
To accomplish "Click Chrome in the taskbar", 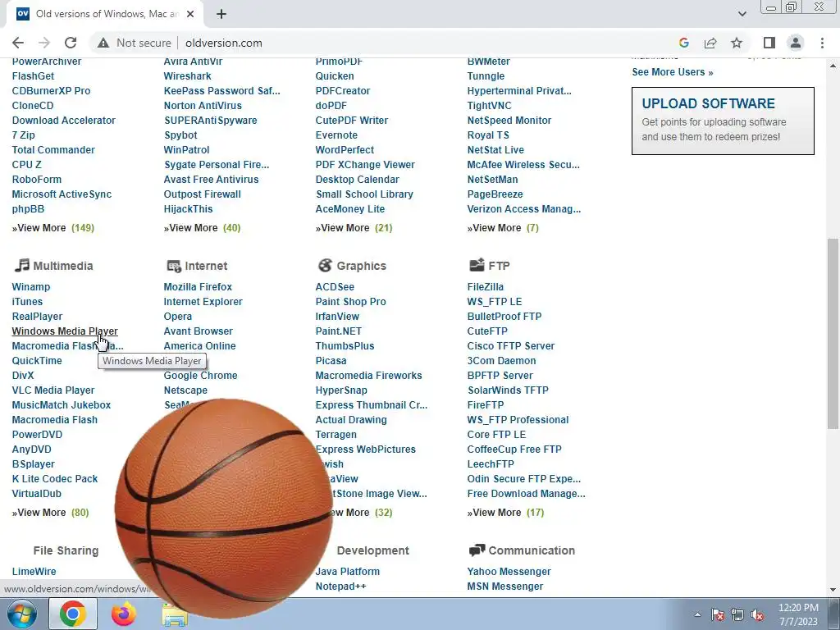I will [73, 614].
